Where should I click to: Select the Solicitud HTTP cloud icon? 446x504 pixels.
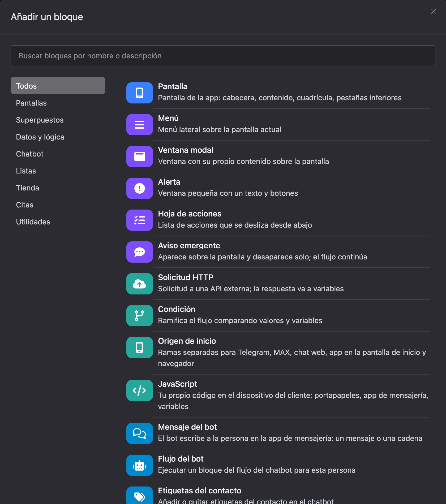coord(139,284)
